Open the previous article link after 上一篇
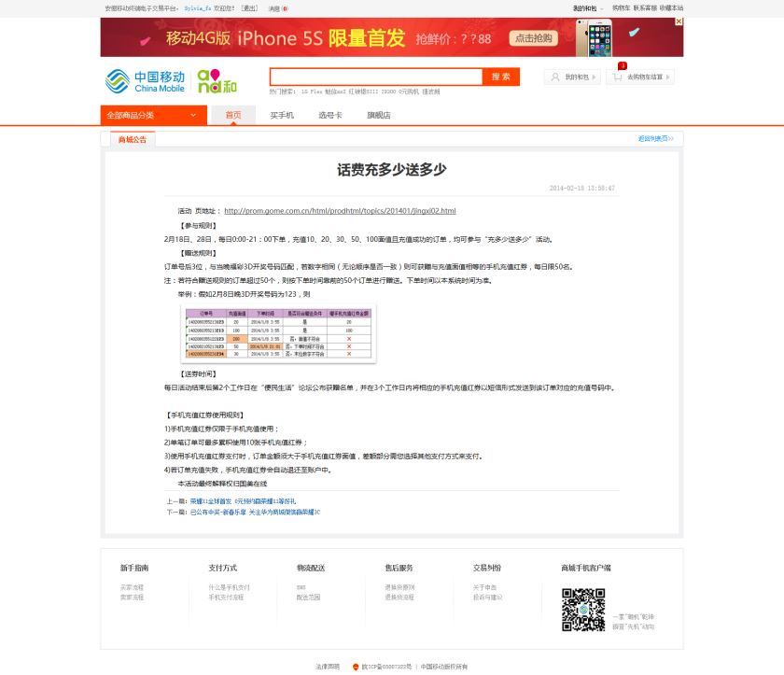The width and height of the screenshot is (784, 675). coord(243,501)
